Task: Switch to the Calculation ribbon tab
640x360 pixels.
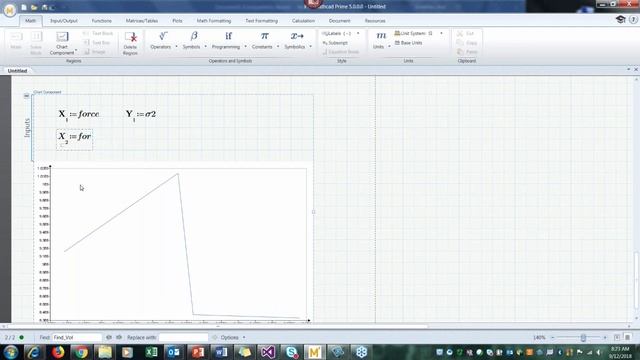Action: (303, 20)
